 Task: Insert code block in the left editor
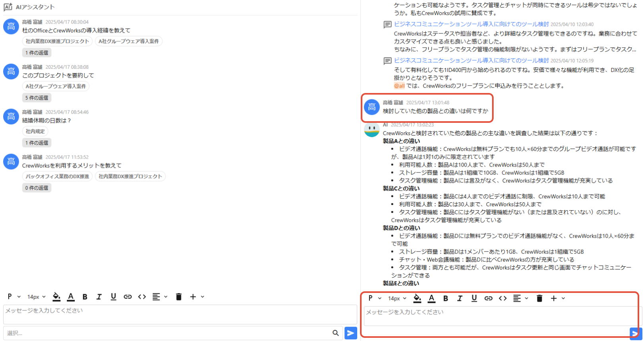pos(142,297)
